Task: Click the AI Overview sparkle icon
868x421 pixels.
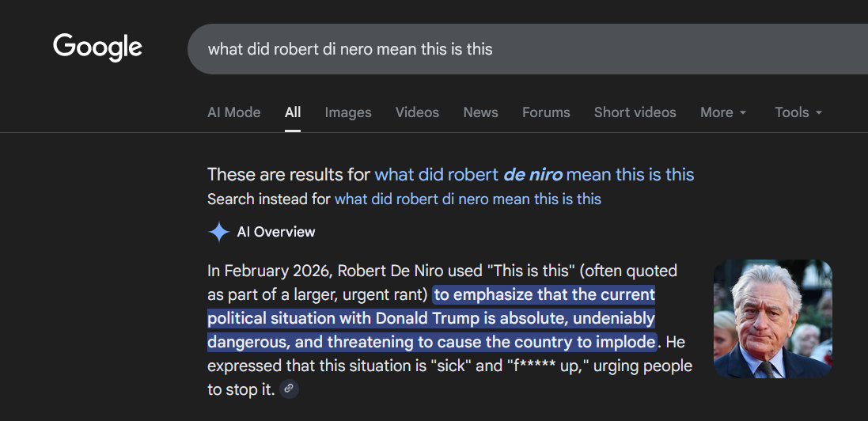Action: [x=218, y=232]
